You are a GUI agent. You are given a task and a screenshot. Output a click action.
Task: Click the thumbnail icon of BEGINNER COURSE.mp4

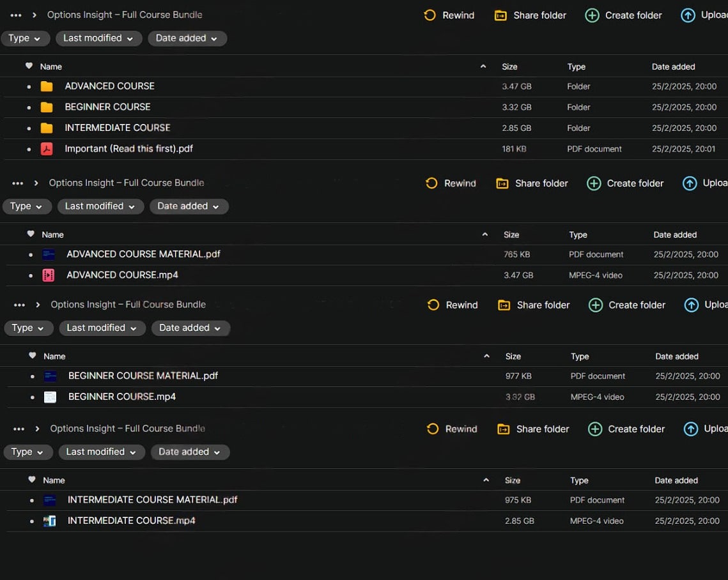click(x=50, y=397)
